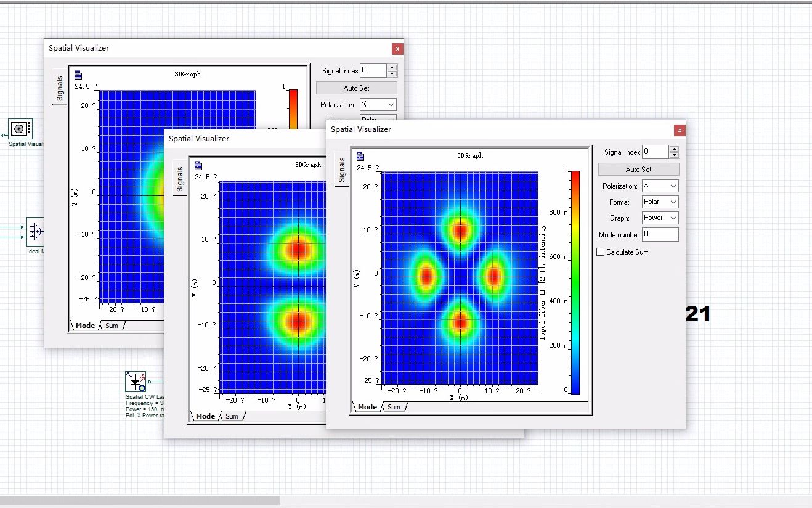812x508 pixels.
Task: Click Auto Set button in back-left window
Action: 356,88
